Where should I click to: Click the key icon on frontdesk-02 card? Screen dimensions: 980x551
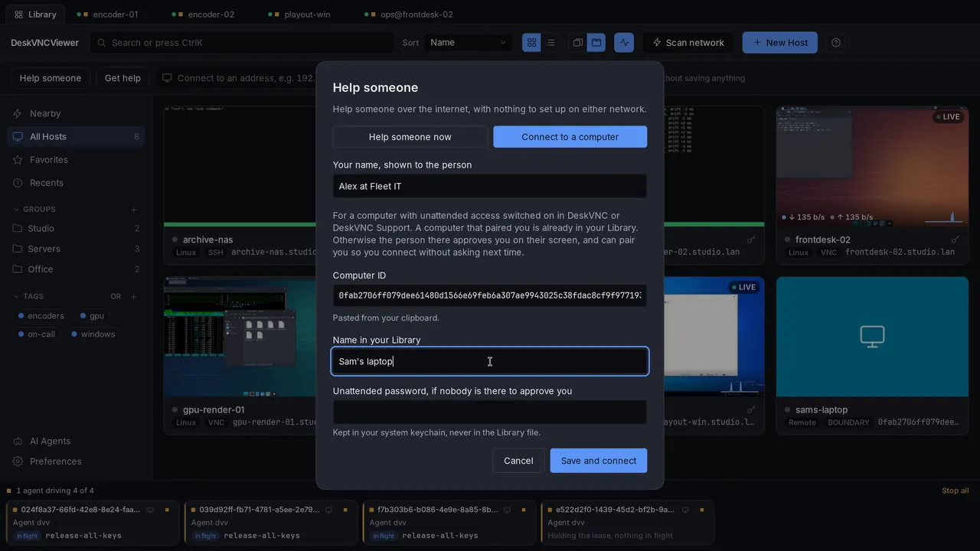click(x=955, y=240)
